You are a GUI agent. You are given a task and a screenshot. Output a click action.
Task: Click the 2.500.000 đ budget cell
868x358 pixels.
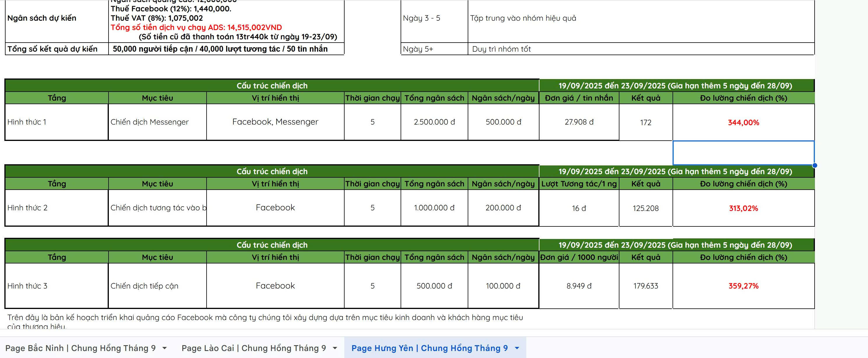pos(434,122)
